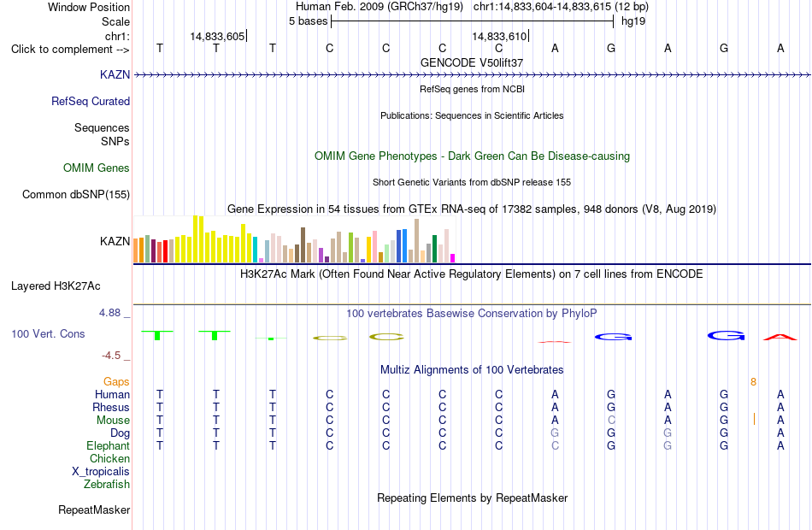Click the large blue G conservation logo
This screenshot has width=812, height=530.
726,336
